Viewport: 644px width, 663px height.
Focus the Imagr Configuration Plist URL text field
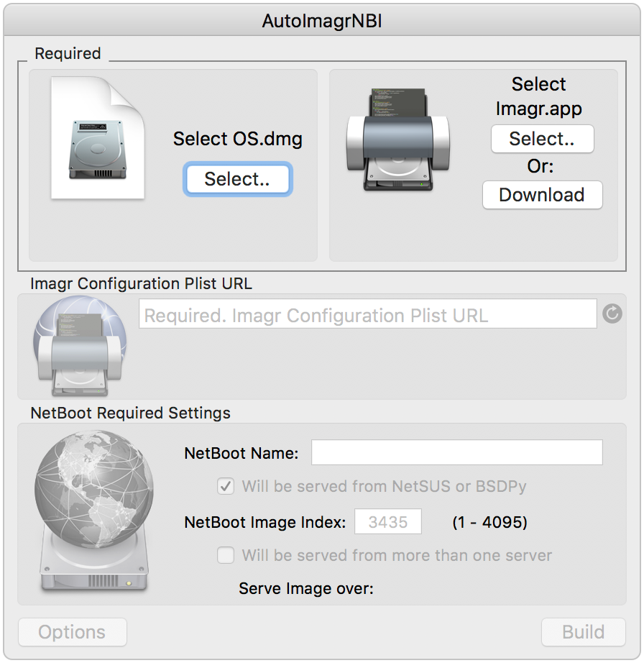pos(367,314)
